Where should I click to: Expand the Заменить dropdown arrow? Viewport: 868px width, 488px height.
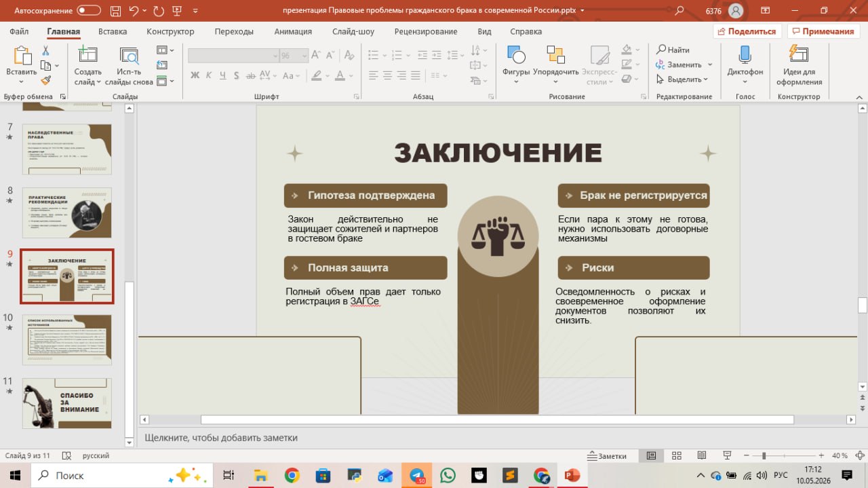click(710, 64)
